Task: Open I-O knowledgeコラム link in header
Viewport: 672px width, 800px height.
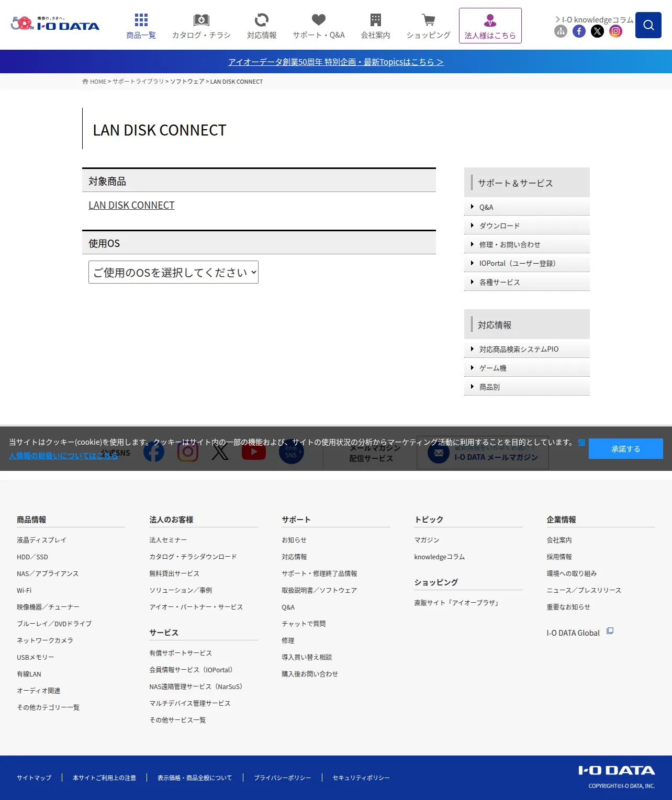Action: tap(594, 19)
